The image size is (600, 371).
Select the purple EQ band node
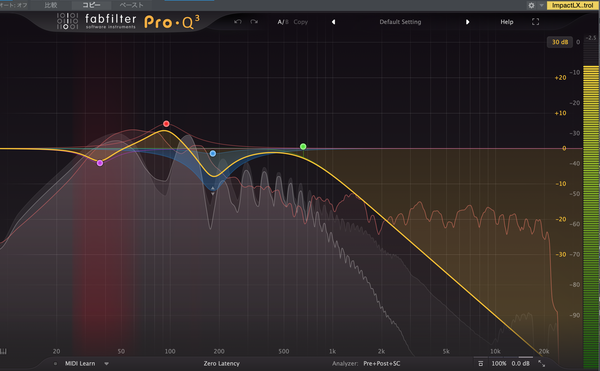tap(100, 163)
